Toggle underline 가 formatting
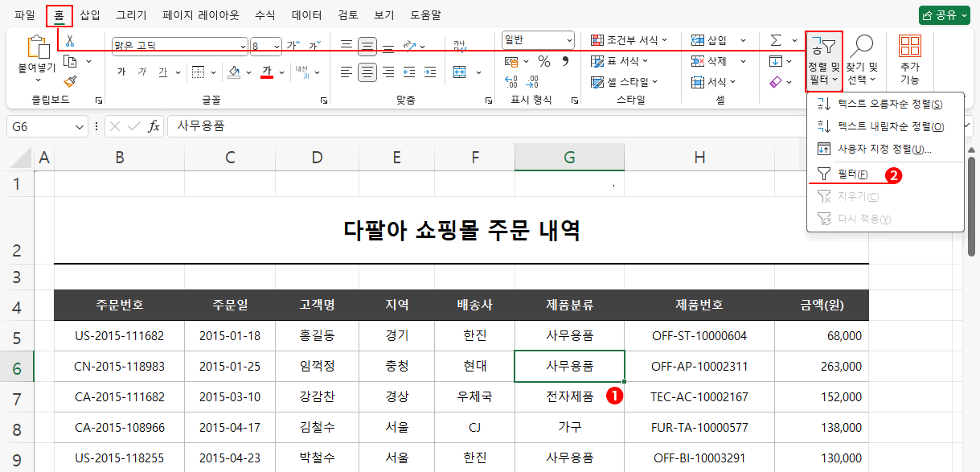 point(163,72)
